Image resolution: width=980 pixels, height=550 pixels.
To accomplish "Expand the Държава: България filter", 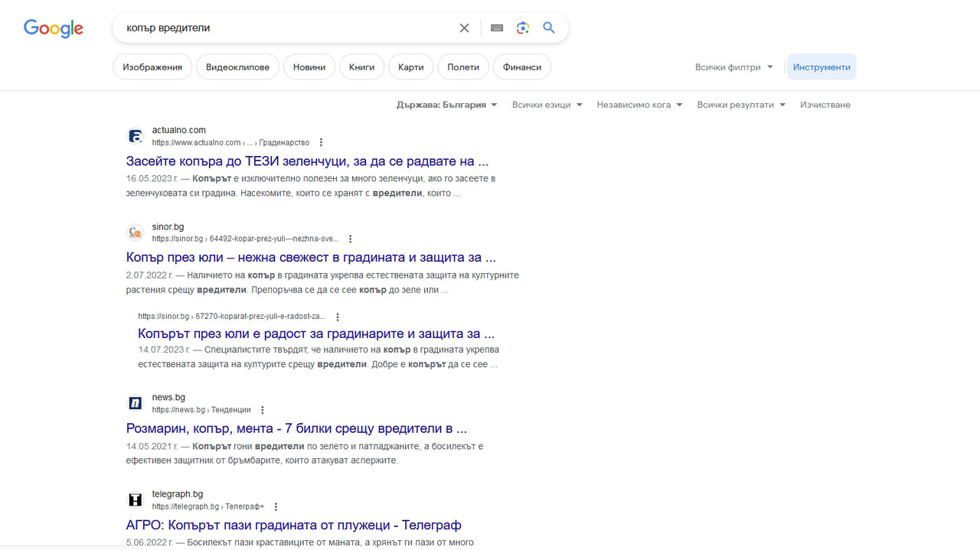I will point(447,105).
